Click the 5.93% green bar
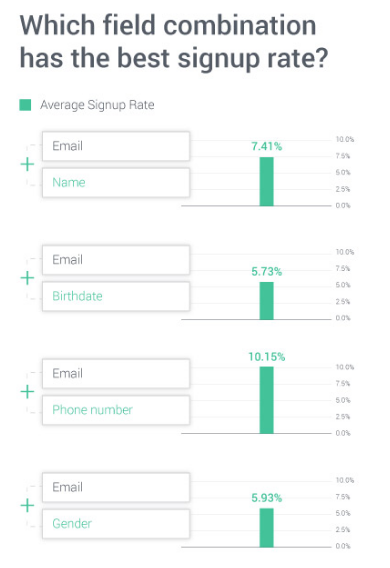The width and height of the screenshot is (390, 568). coord(267,528)
